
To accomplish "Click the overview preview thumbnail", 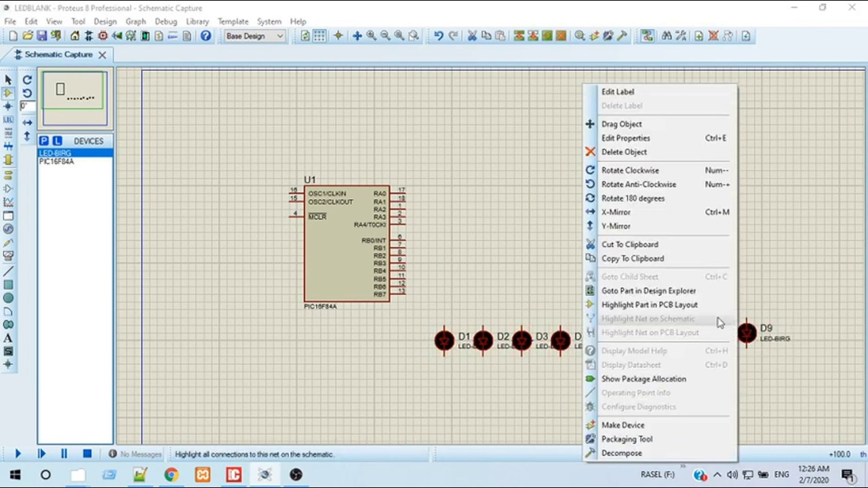I will pos(75,98).
